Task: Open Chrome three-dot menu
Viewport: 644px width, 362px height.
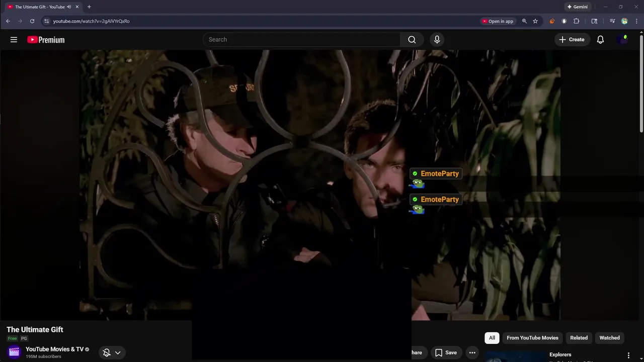Action: point(636,21)
